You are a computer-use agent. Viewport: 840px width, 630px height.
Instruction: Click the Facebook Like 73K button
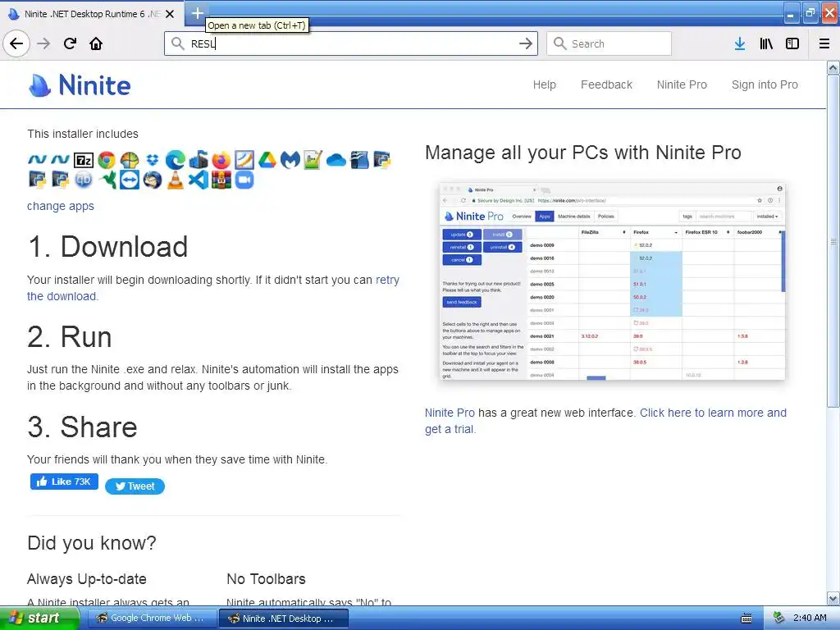64,482
